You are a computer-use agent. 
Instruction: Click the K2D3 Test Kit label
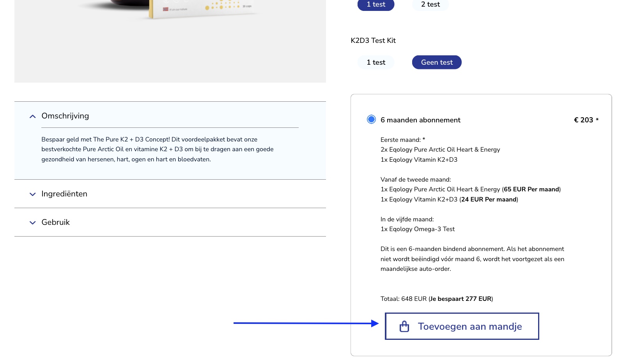(373, 41)
